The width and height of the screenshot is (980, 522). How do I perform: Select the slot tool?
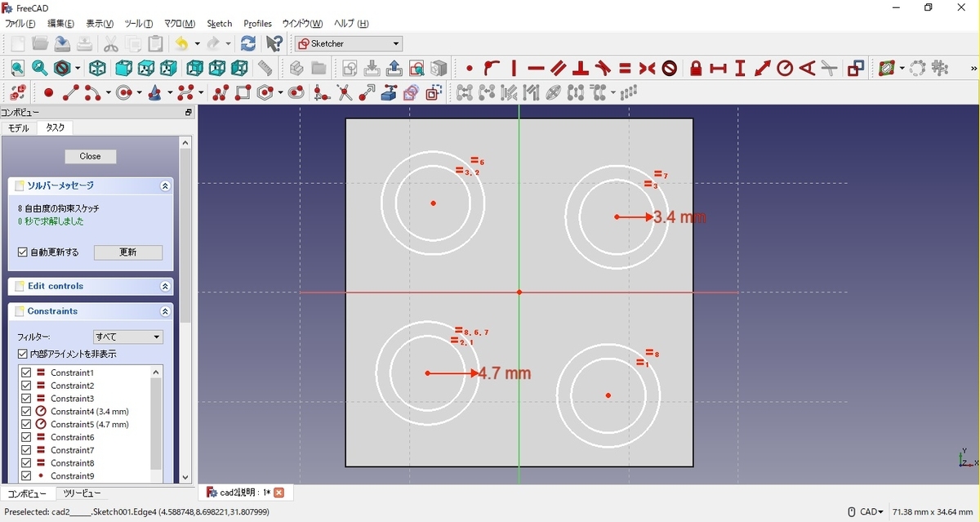click(x=296, y=93)
